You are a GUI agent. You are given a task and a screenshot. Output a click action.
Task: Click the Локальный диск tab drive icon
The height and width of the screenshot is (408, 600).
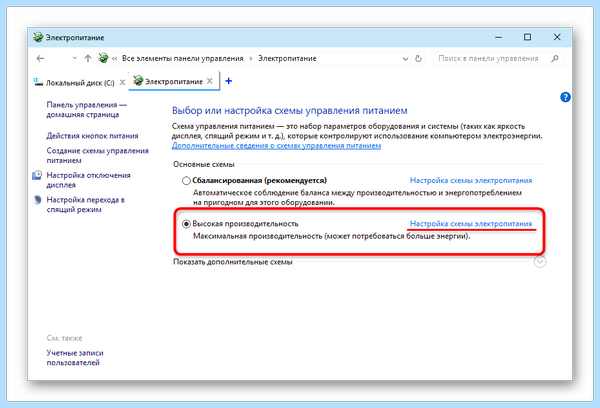[38, 82]
